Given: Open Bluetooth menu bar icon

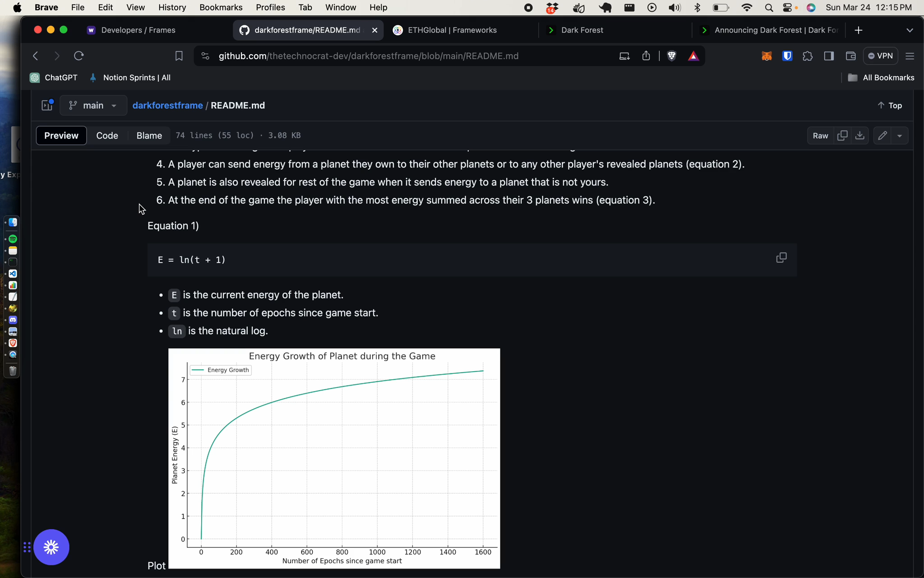Looking at the screenshot, I should coord(698,7).
